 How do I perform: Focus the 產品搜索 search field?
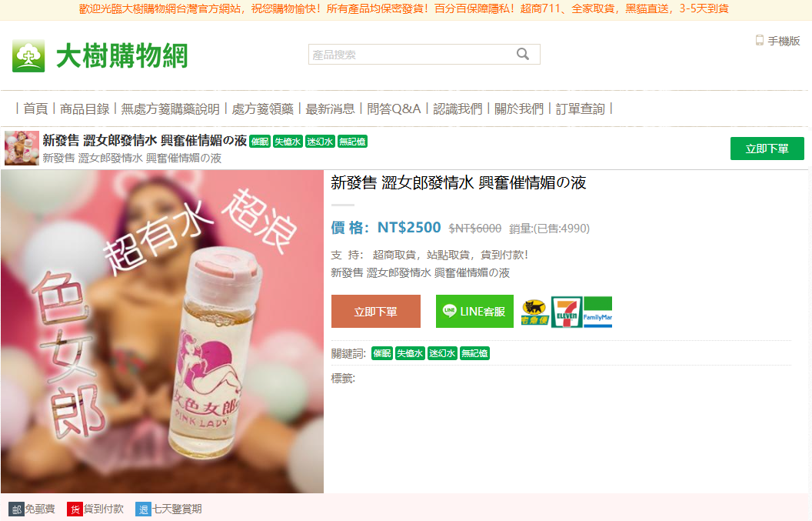pos(411,55)
